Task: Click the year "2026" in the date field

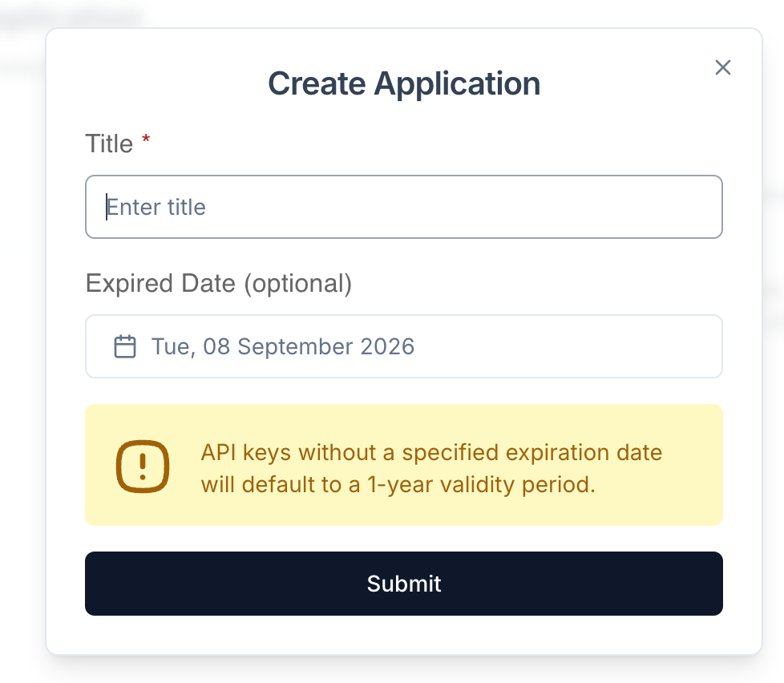Action: pyautogui.click(x=387, y=346)
